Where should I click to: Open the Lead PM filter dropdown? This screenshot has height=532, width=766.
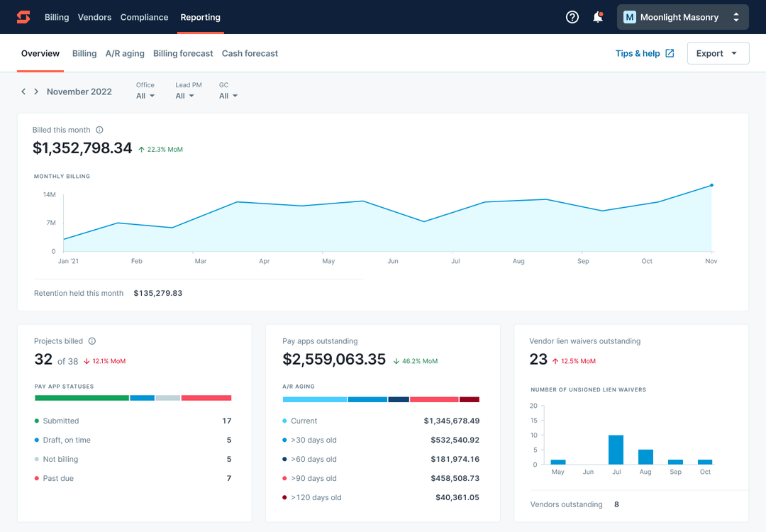click(185, 96)
